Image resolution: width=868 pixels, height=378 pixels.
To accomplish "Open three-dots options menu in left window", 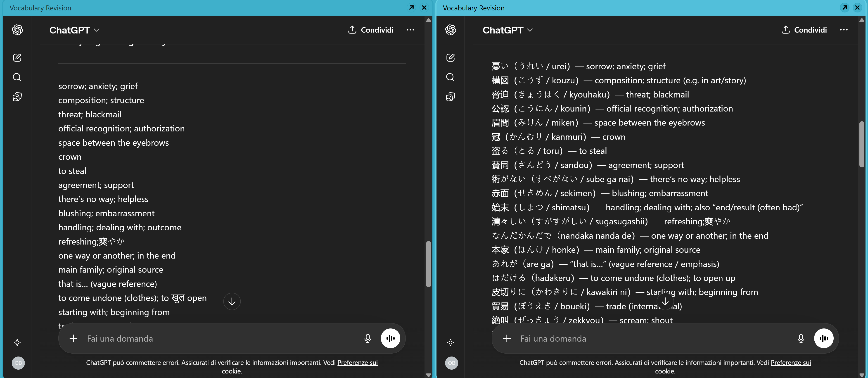I will click(x=410, y=30).
